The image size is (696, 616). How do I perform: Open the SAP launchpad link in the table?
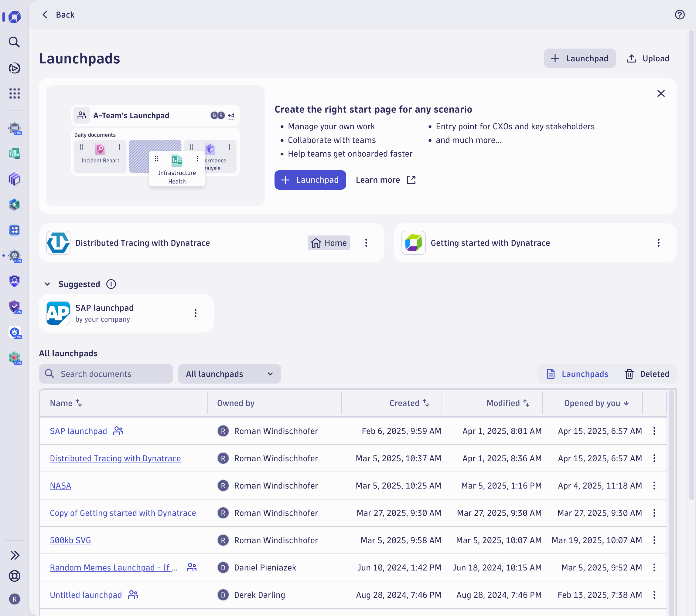pos(78,431)
